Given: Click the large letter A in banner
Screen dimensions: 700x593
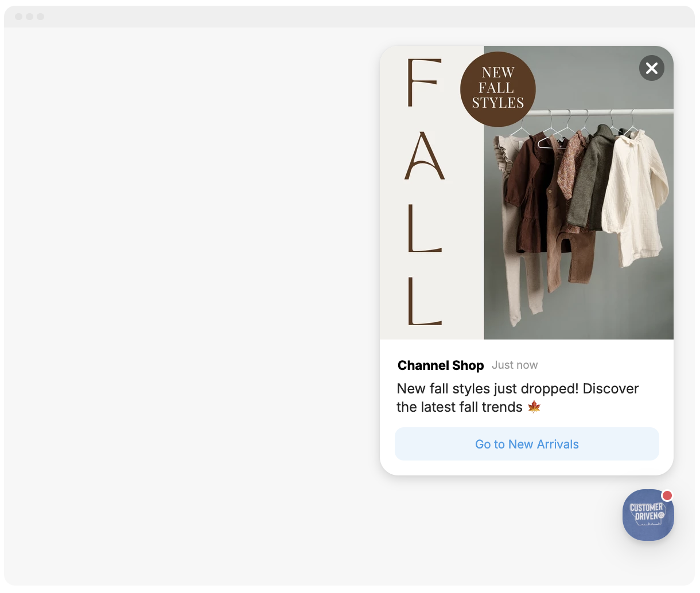Looking at the screenshot, I should click(425, 156).
